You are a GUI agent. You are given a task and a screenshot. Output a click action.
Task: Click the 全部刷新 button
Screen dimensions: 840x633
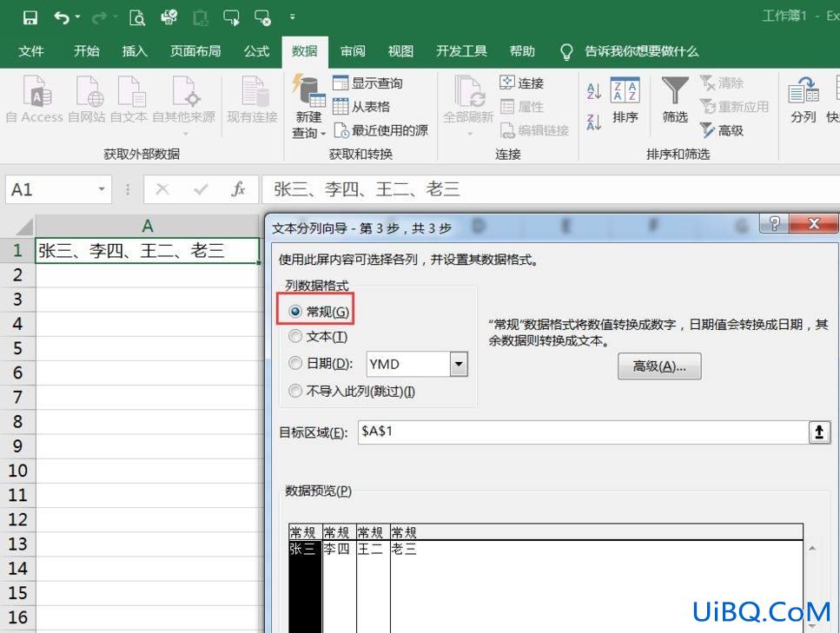point(468,104)
